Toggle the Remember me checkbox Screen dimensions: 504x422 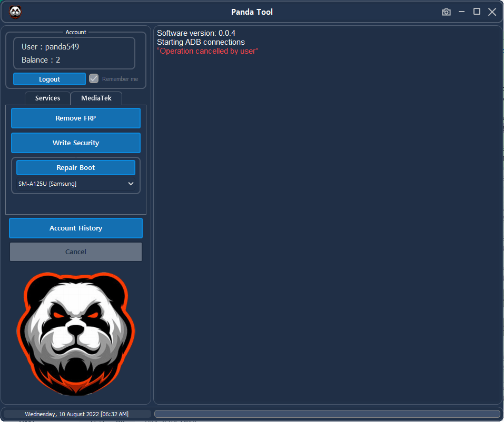tap(93, 78)
